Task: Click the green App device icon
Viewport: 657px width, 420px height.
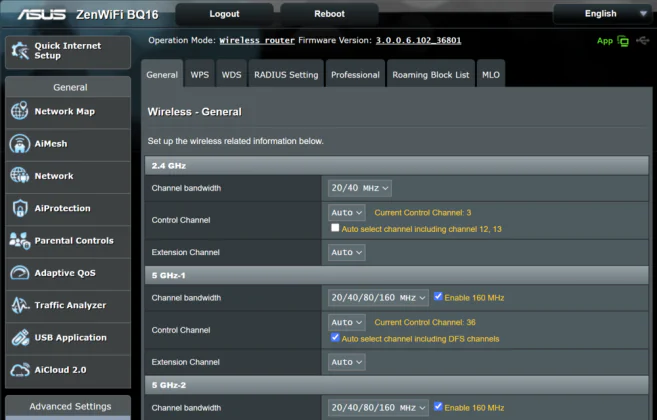Action: [623, 41]
